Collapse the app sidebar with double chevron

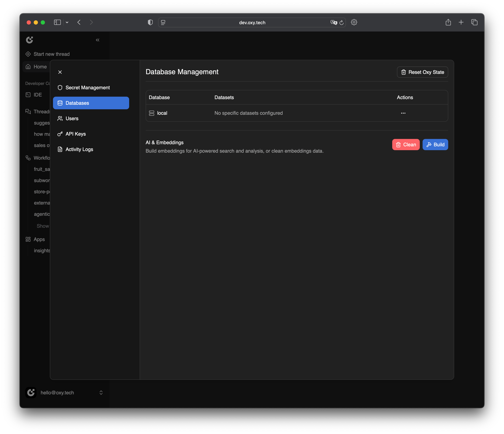pos(98,40)
